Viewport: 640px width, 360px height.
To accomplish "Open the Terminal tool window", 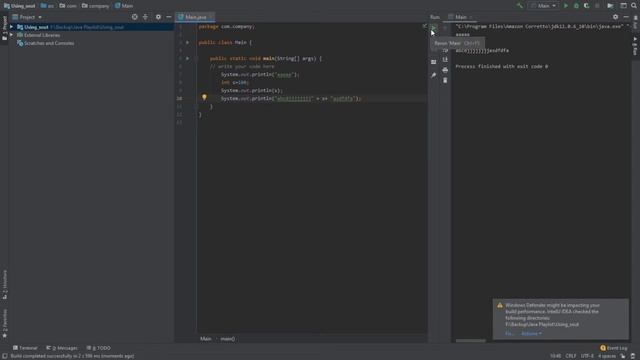I will (x=25, y=348).
